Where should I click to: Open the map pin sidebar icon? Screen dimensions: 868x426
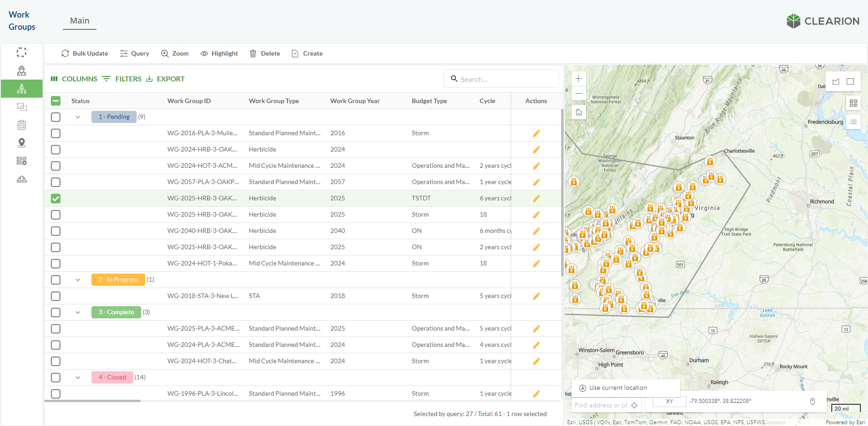[x=22, y=143]
